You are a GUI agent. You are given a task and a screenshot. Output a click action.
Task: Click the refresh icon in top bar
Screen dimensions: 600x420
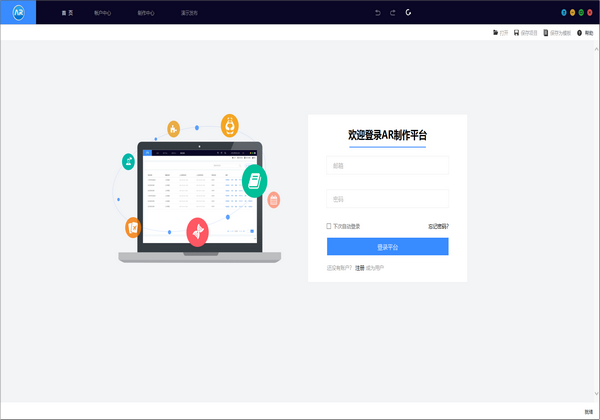(408, 13)
